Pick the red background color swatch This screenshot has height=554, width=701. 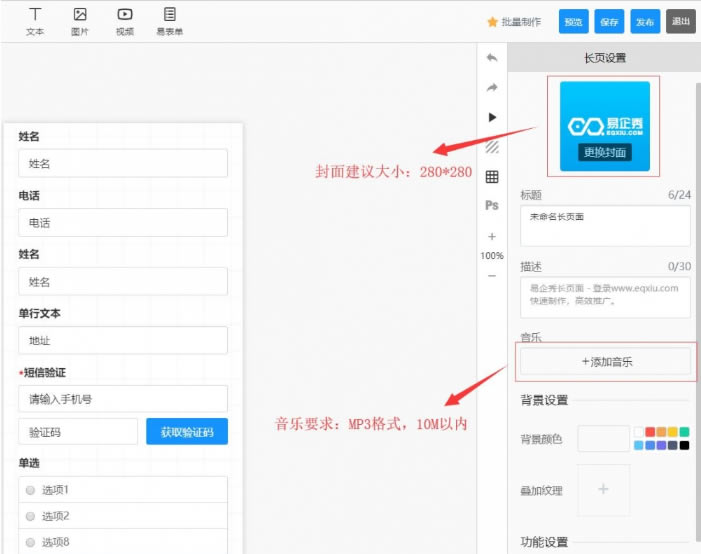pyautogui.click(x=650, y=433)
